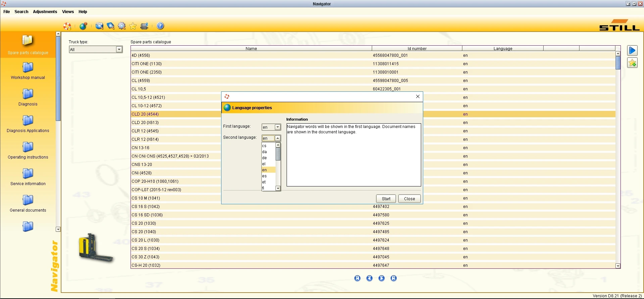This screenshot has height=299, width=644.
Task: Select 'cs' in language list
Action: pyautogui.click(x=268, y=146)
